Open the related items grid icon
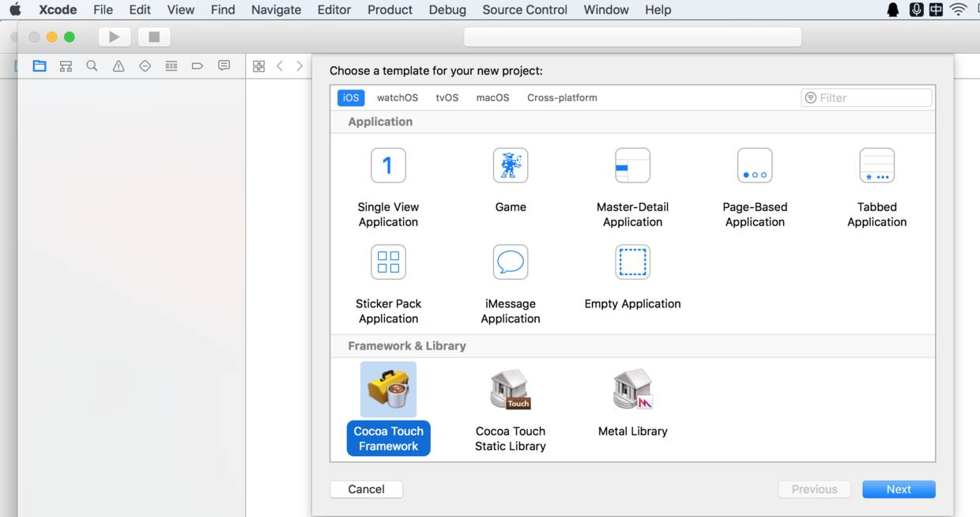This screenshot has width=980, height=517. 258,66
